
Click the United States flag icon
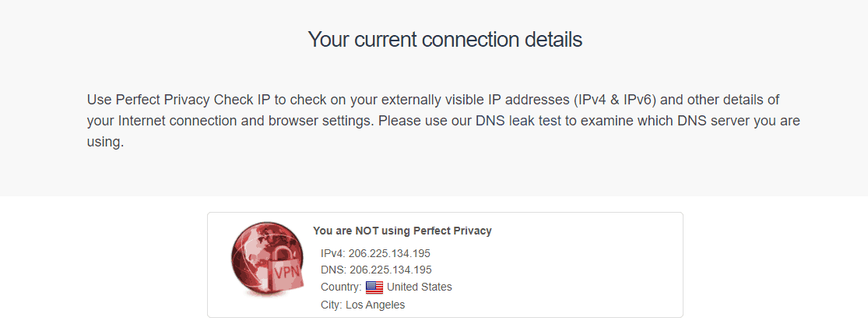[x=374, y=287]
